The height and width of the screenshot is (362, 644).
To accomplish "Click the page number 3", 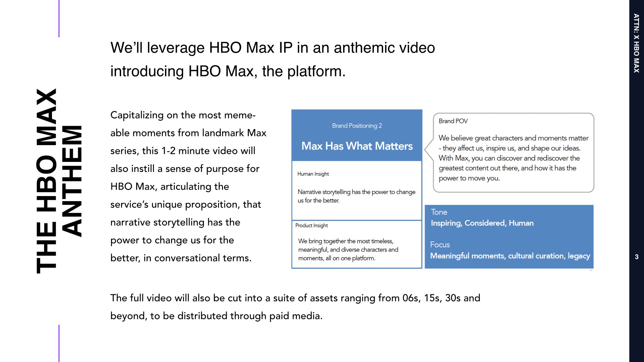I will (x=637, y=257).
